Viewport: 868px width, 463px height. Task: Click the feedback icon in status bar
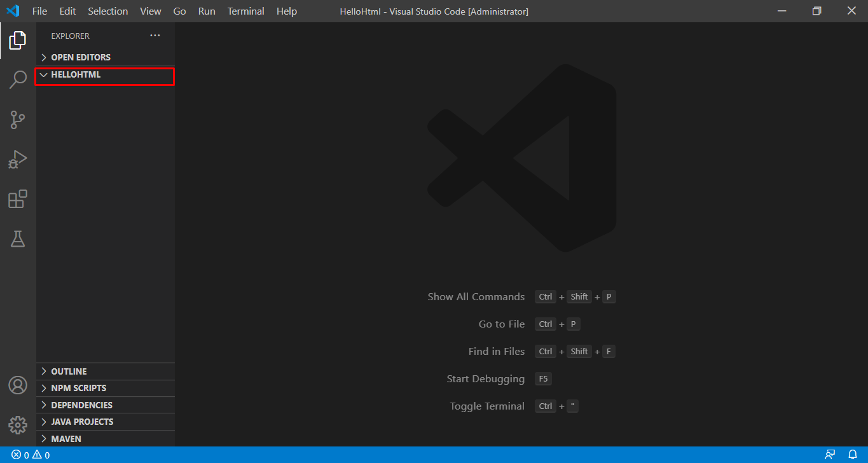[x=830, y=455]
